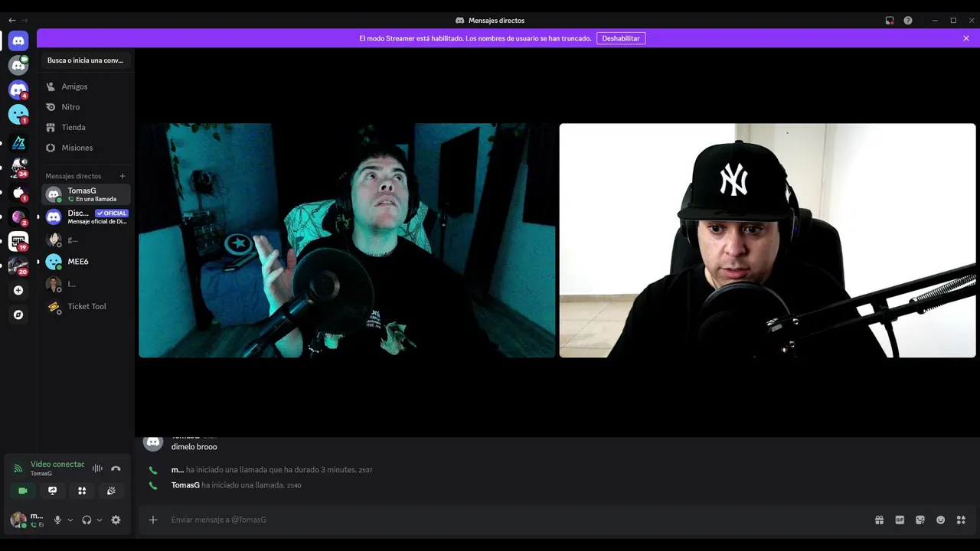Disconnect from the call using hang-up icon
Image resolution: width=980 pixels, height=551 pixels.
pos(116,468)
